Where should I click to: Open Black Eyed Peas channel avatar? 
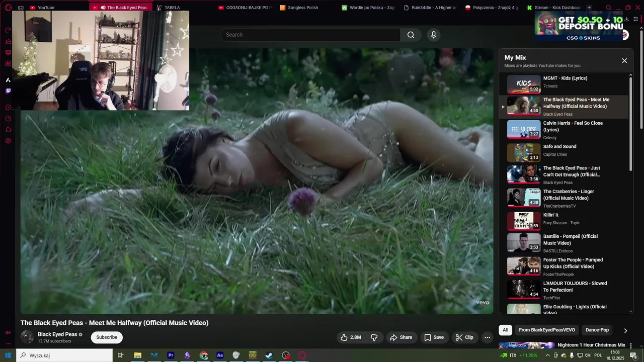(27, 337)
